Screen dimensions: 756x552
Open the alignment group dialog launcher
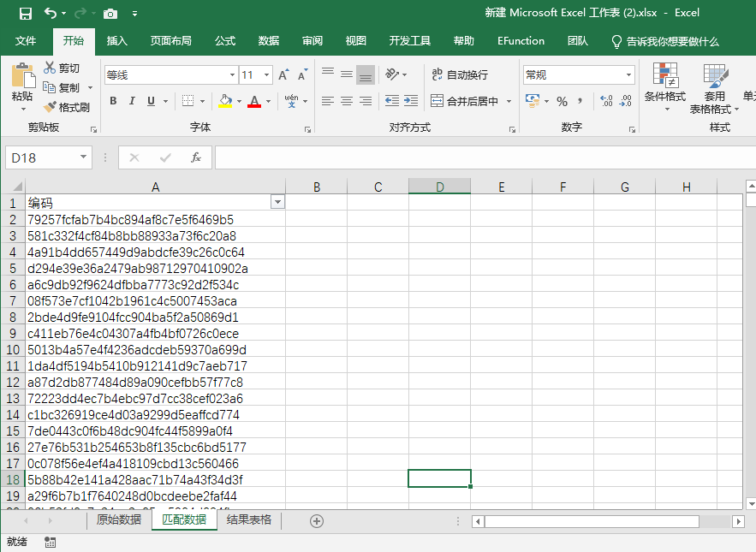coord(512,129)
